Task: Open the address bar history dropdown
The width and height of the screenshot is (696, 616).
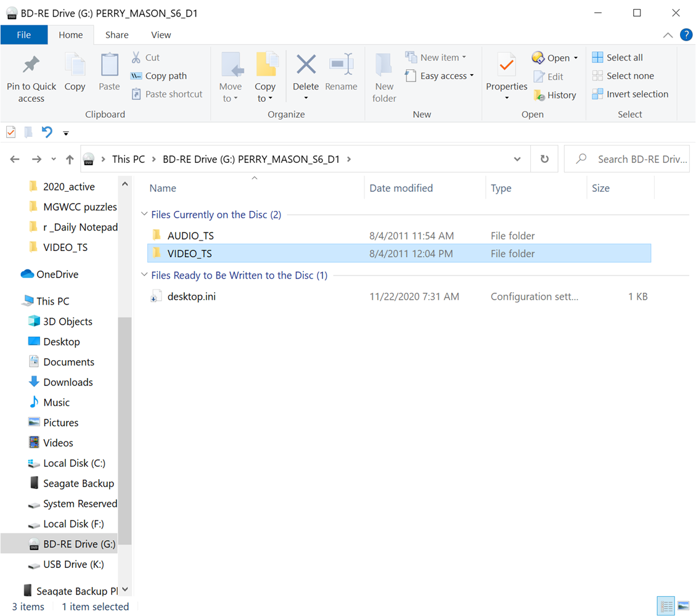Action: pos(517,158)
